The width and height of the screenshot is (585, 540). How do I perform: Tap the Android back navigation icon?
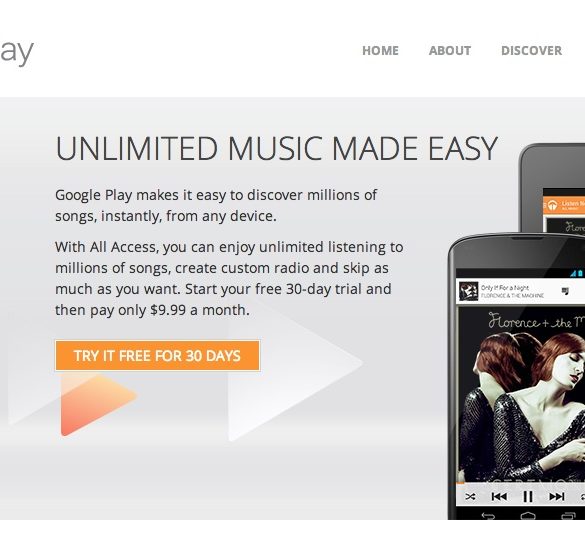click(488, 516)
